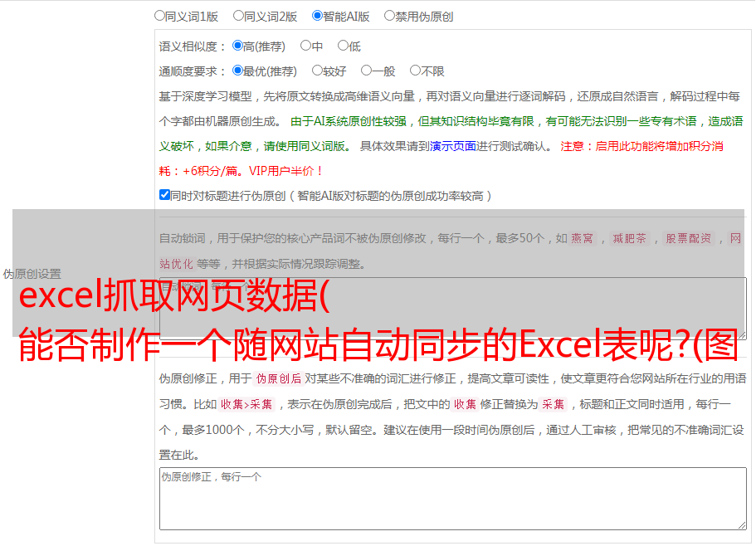
Task: Pick the 禁用伪原创 radio option
Action: (389, 16)
